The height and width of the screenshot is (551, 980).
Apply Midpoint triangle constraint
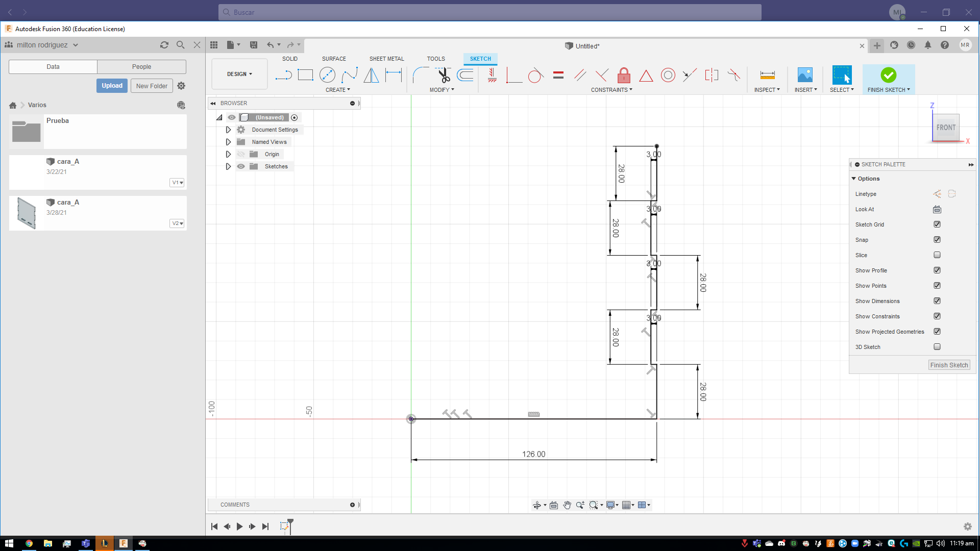[646, 76]
